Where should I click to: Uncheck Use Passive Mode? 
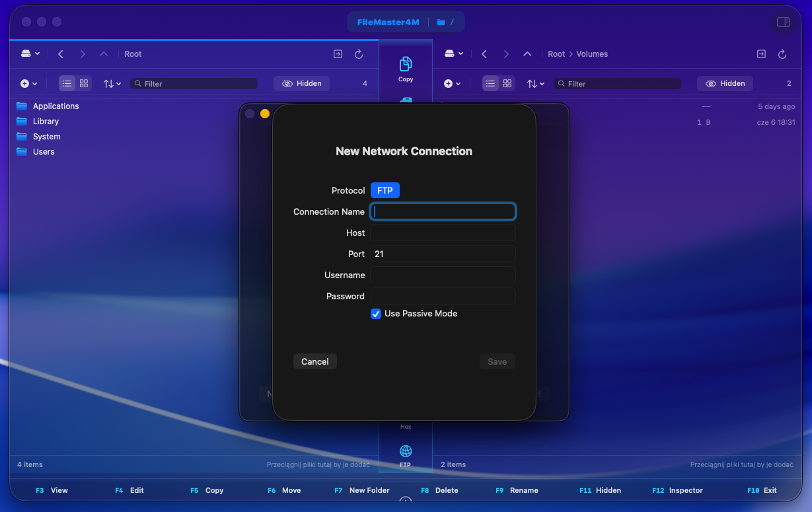[376, 314]
